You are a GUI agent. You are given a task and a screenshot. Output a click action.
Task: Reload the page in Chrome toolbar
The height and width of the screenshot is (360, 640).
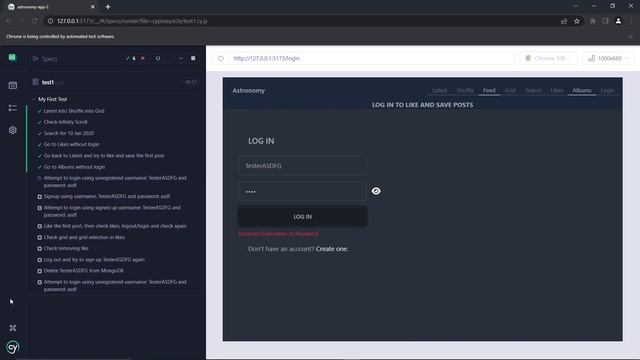[35, 21]
